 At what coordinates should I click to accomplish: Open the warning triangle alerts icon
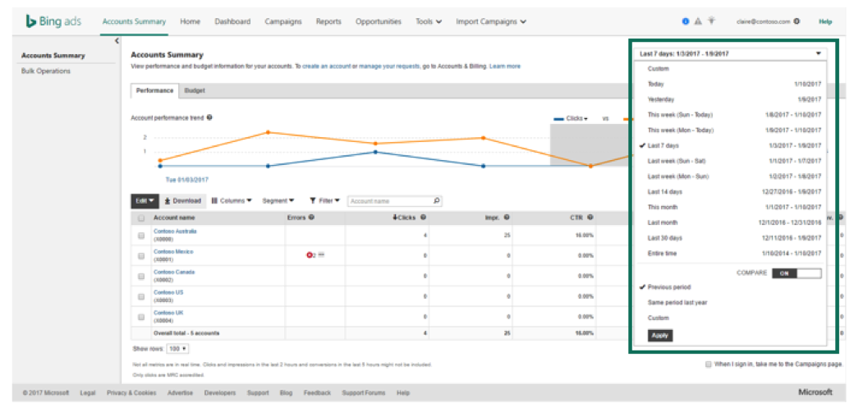click(698, 21)
